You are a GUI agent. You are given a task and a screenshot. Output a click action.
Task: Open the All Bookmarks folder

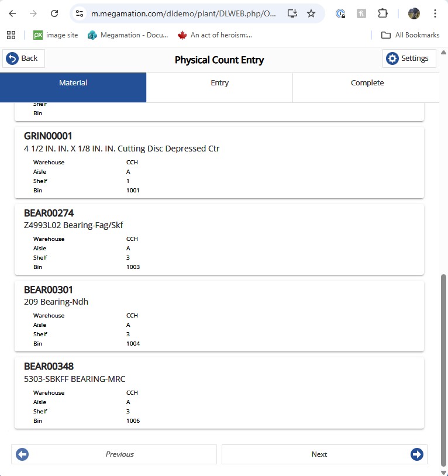pyautogui.click(x=410, y=35)
